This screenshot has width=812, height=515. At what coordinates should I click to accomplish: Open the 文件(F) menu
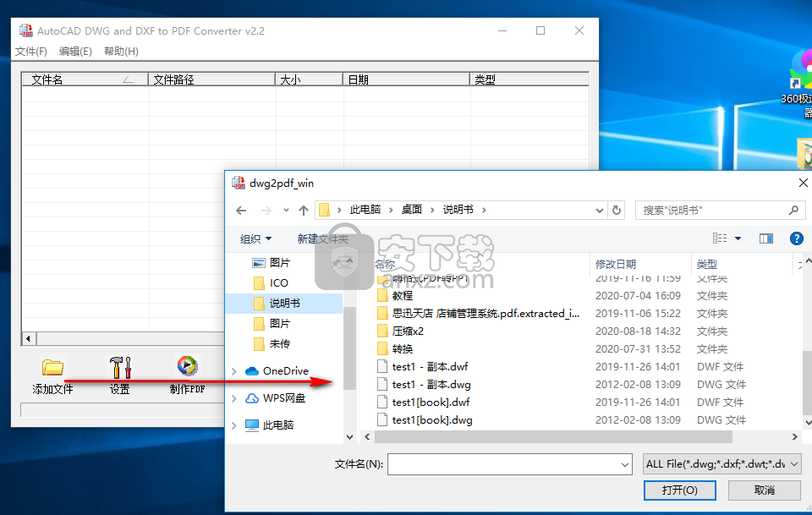[31, 52]
